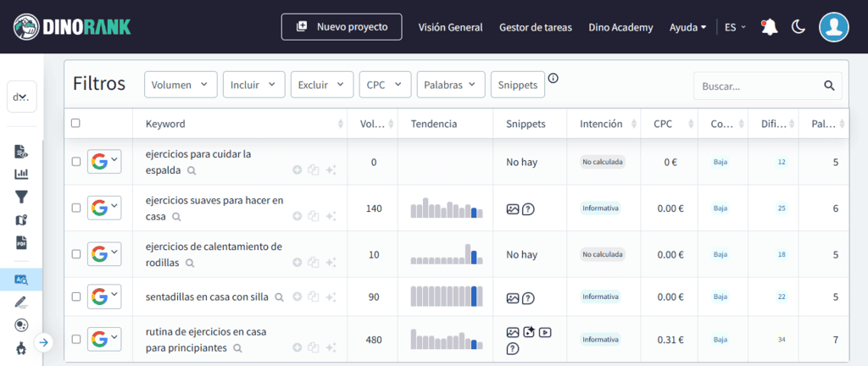Expand the Palabras filter dropdown
868x366 pixels.
(x=450, y=85)
